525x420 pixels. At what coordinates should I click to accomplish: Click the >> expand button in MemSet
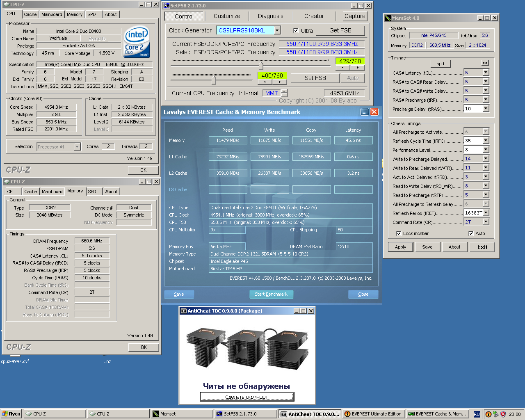(485, 63)
